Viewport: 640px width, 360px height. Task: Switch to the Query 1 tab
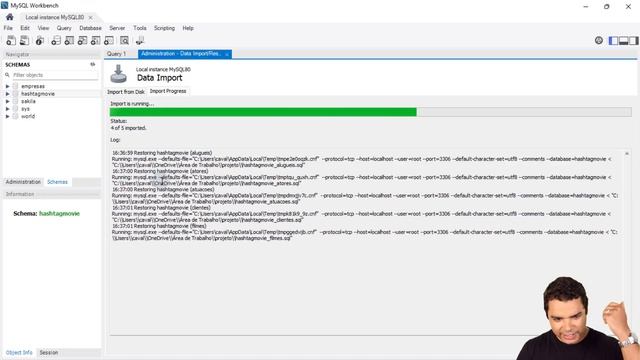(x=116, y=54)
